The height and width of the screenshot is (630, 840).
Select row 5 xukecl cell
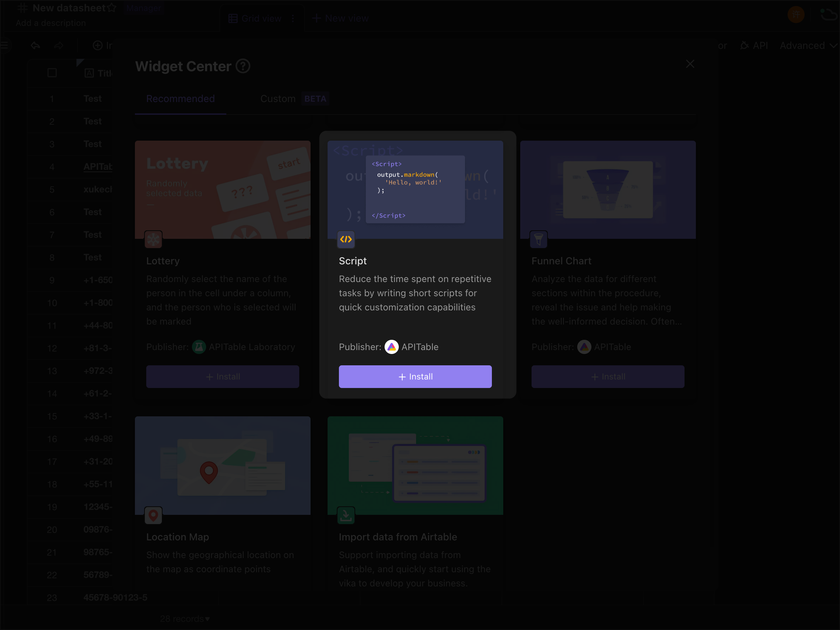point(98,189)
